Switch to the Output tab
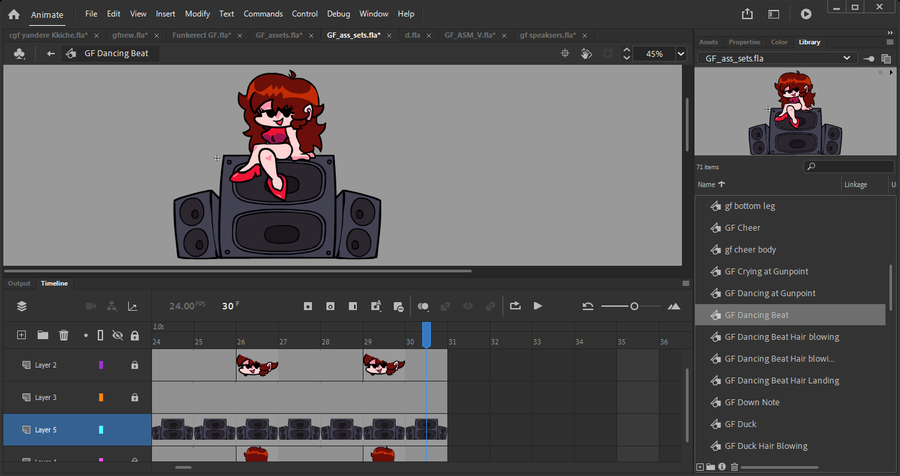900x476 pixels. click(x=19, y=284)
